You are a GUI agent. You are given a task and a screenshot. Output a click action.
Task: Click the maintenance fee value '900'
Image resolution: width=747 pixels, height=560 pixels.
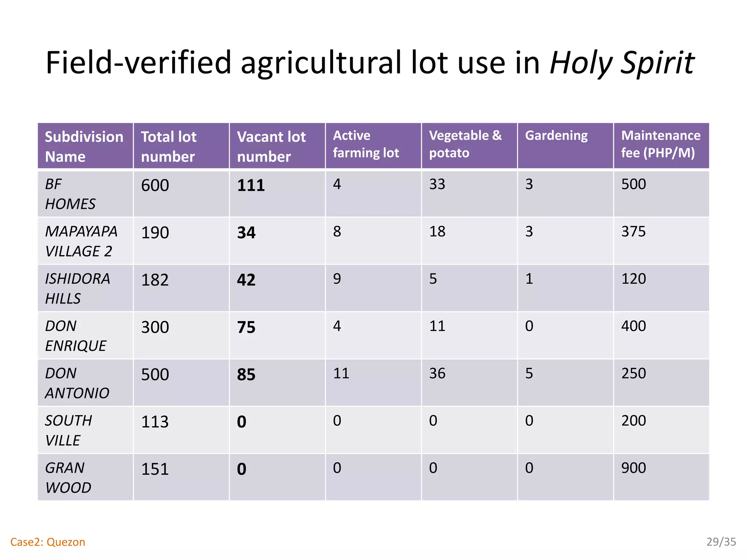point(634,468)
